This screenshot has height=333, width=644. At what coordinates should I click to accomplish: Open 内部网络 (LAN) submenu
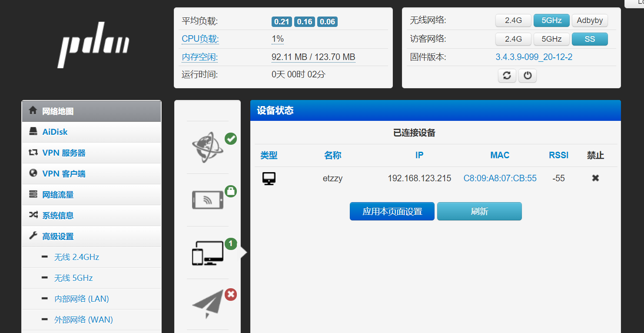tap(92, 299)
